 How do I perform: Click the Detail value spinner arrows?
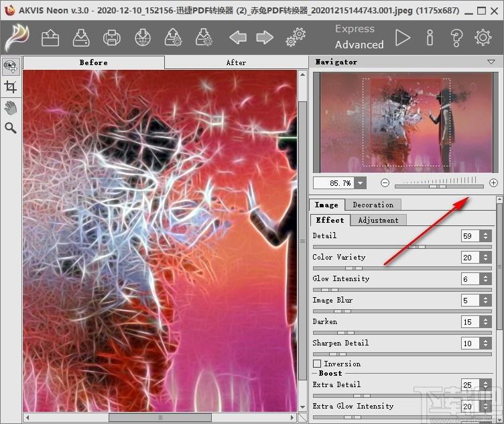coord(485,235)
